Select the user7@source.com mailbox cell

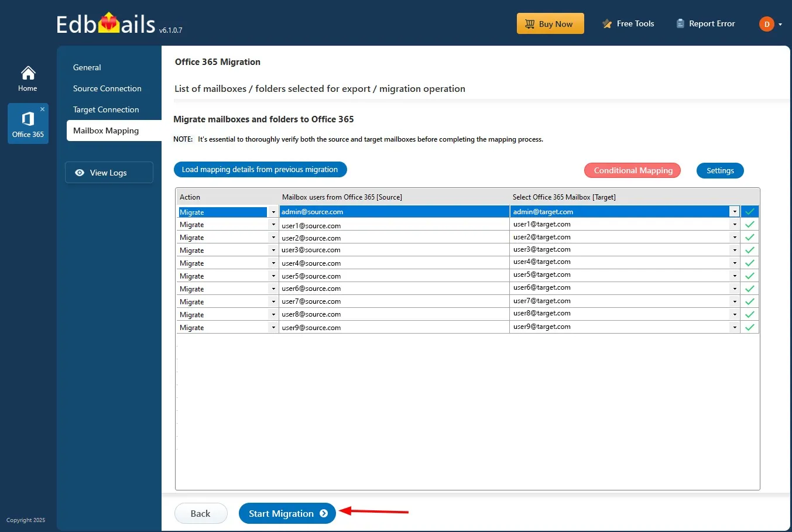tap(394, 301)
